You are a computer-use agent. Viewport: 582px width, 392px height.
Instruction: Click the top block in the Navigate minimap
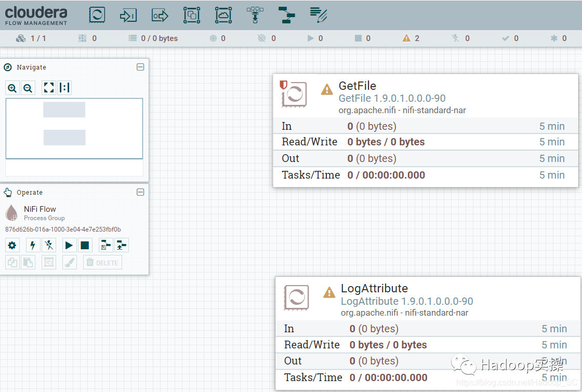(64, 110)
